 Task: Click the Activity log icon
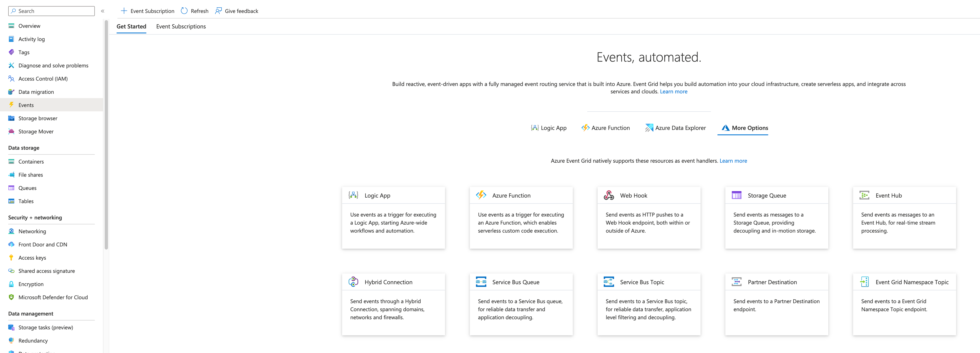pos(11,39)
